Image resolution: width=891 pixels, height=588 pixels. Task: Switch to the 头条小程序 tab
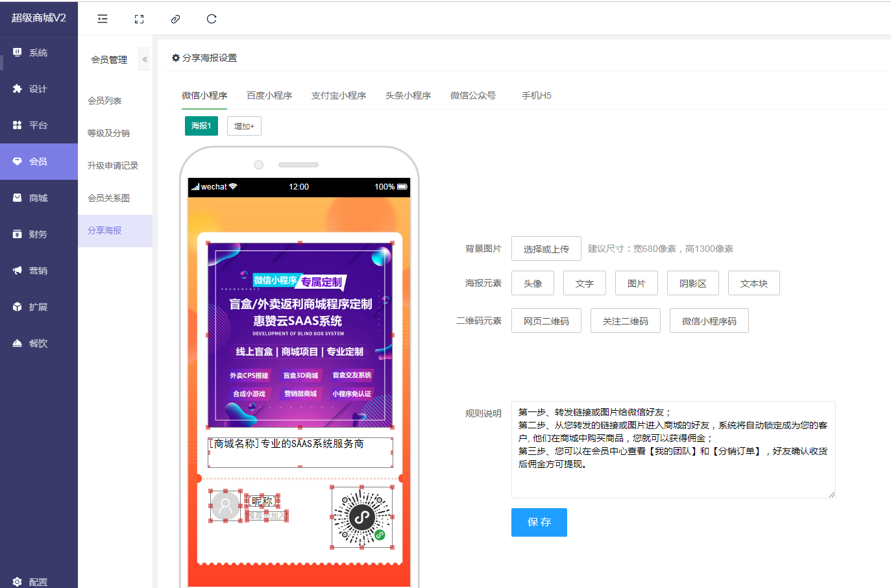408,95
